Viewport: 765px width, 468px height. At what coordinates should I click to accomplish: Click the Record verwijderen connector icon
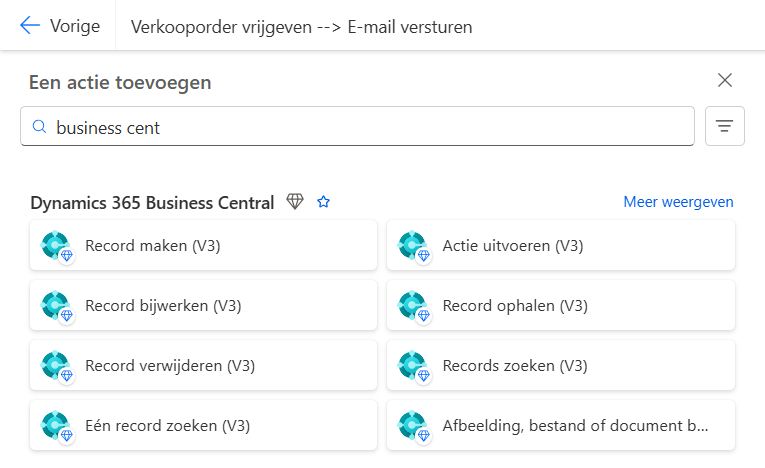55,366
